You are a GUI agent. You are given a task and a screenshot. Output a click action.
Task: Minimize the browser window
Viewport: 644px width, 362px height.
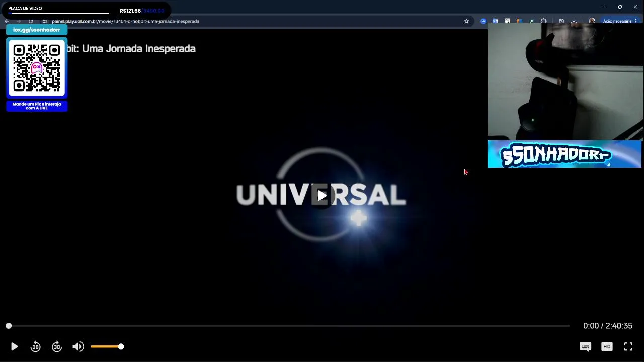604,7
